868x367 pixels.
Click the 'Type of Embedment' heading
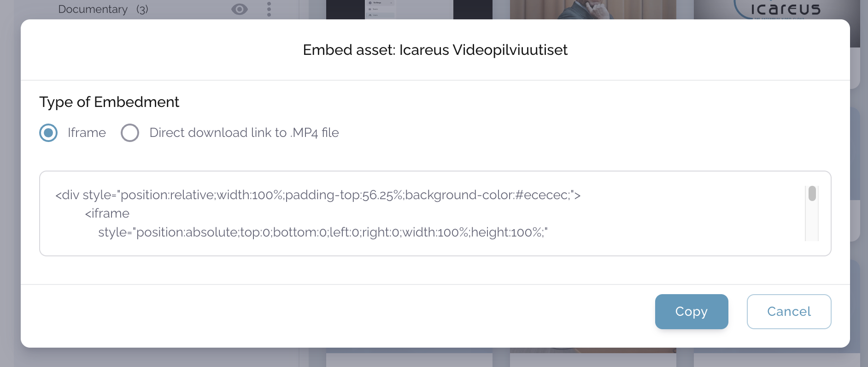click(109, 102)
